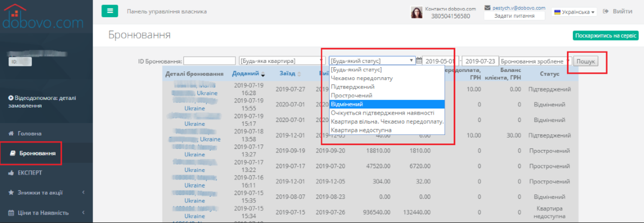
Task: Open the 'Знижки та акції' sidebar item
Action: (40, 192)
